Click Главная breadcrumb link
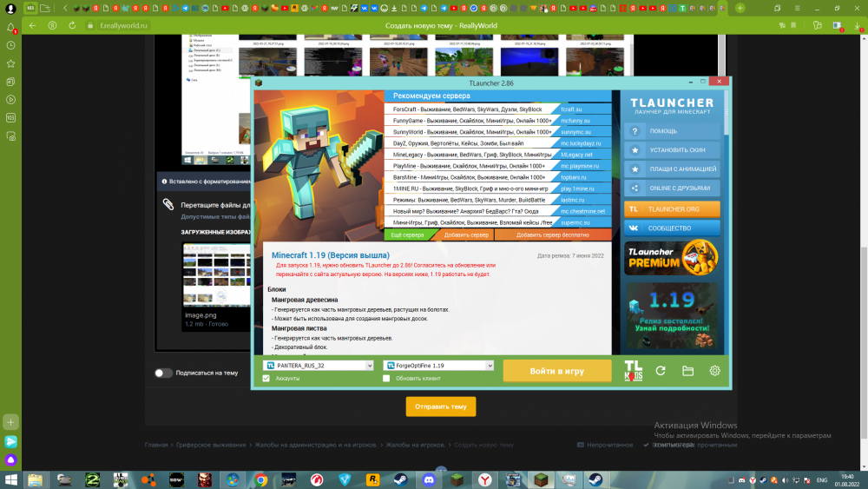 tap(156, 445)
